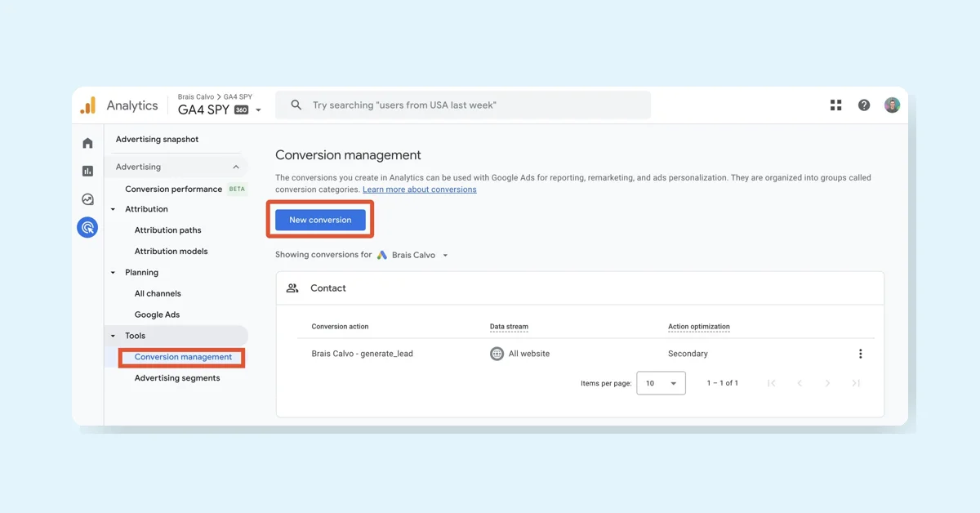
Task: Collapse the Tools tree arrow
Action: pyautogui.click(x=114, y=336)
